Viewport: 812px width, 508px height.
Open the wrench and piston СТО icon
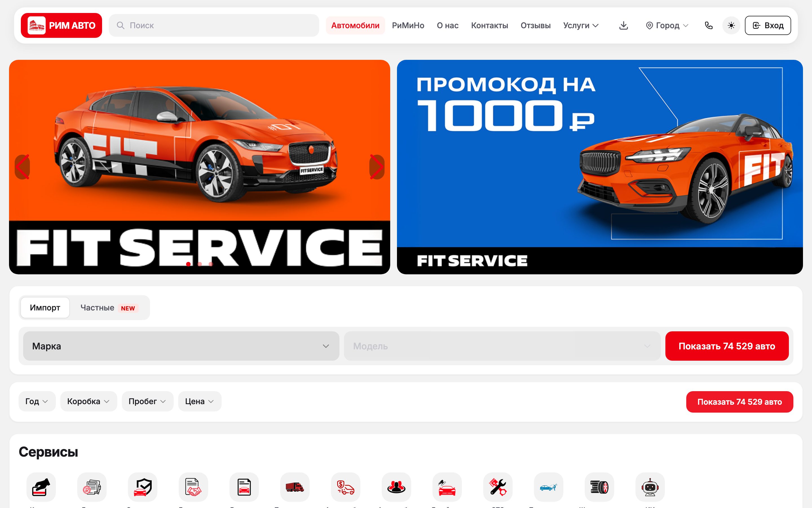[498, 487]
